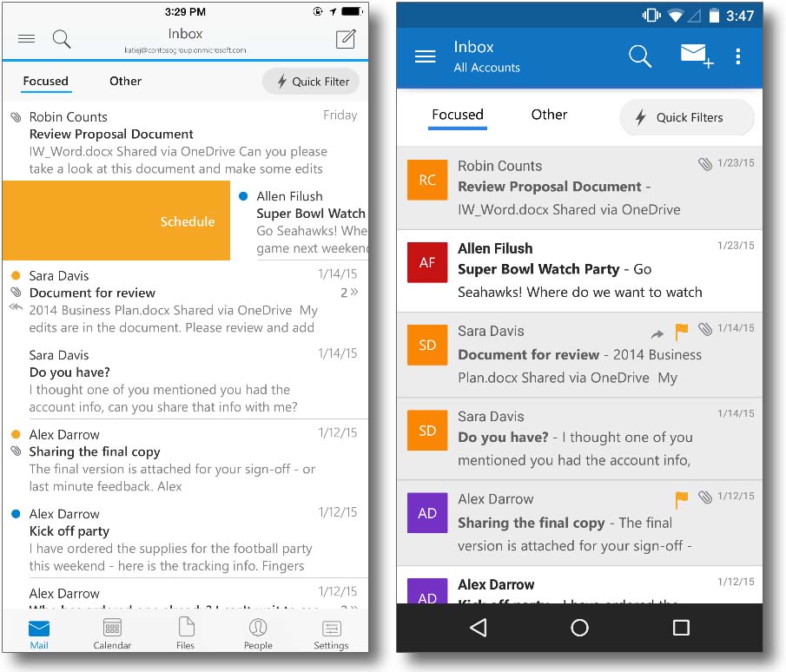Image resolution: width=786 pixels, height=672 pixels.
Task: Open Android Outlook hamburger menu
Action: [x=425, y=56]
